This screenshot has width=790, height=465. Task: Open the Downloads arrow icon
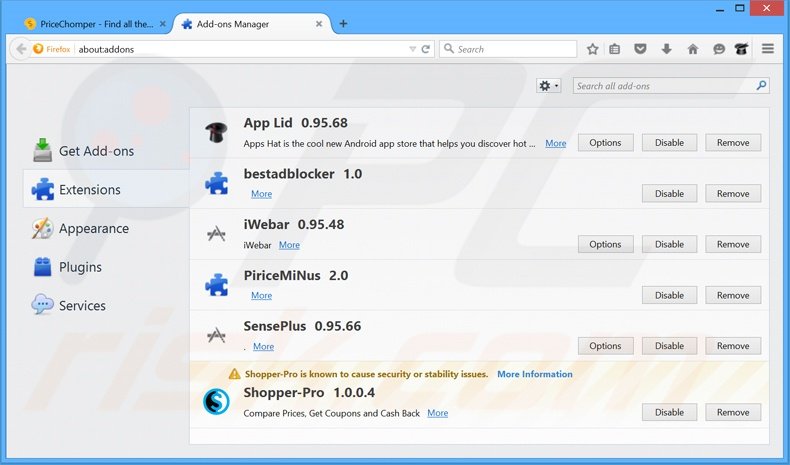click(x=667, y=49)
